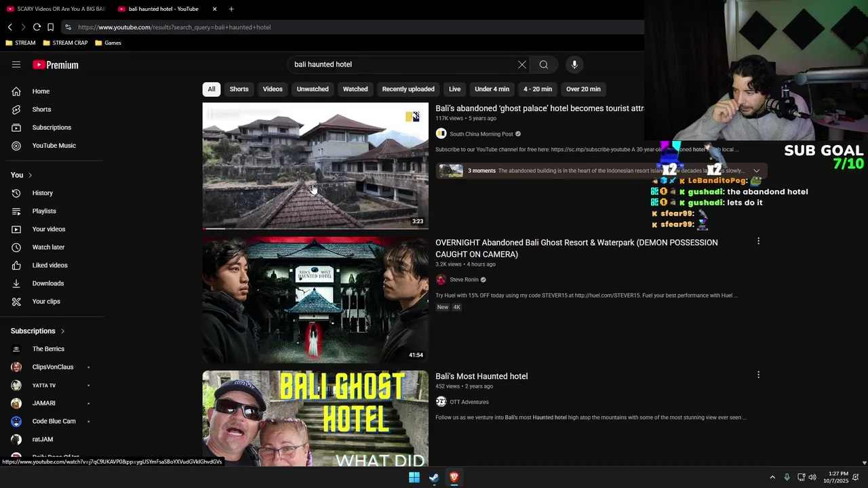Select the Shorts filter chip
Viewport: 868px width, 488px height.
tap(239, 89)
